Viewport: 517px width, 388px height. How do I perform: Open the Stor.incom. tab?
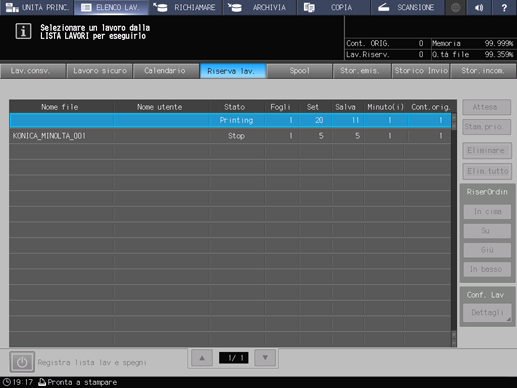483,71
